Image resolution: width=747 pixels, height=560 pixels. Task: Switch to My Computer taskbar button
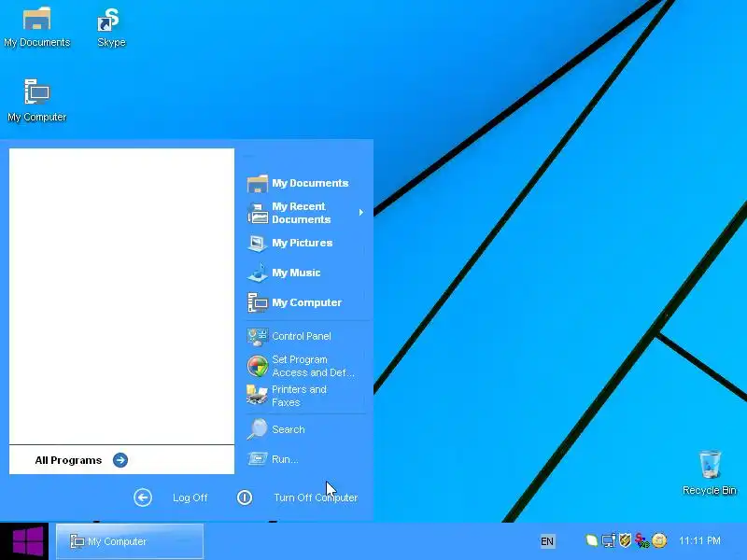tap(130, 541)
